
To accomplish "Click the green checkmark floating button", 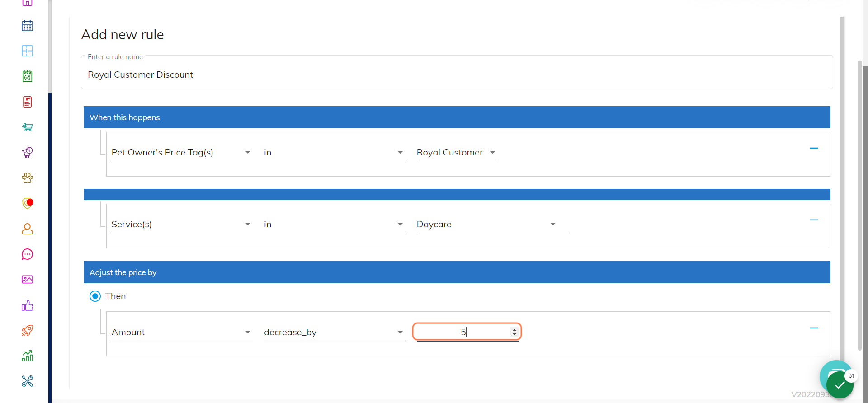I will tap(840, 385).
